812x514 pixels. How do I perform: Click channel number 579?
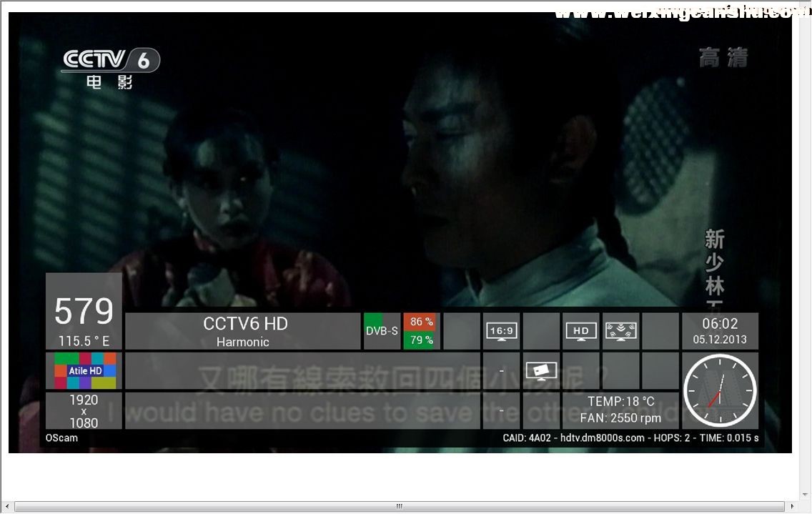pos(84,311)
